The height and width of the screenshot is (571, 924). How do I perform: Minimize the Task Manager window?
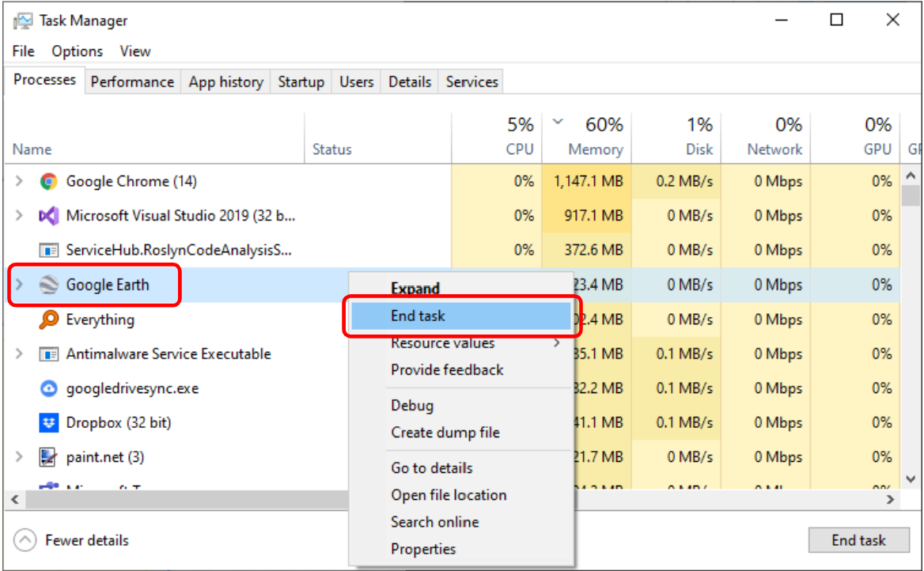pos(782,20)
